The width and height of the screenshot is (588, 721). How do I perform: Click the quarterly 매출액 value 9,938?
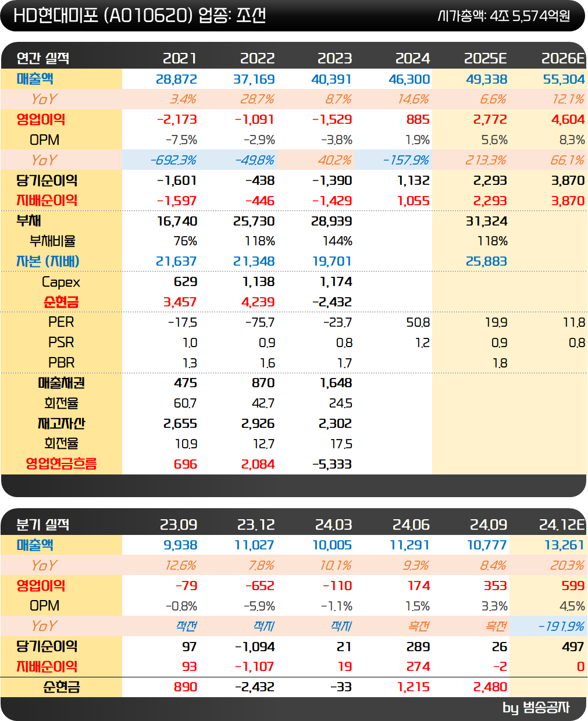(180, 545)
